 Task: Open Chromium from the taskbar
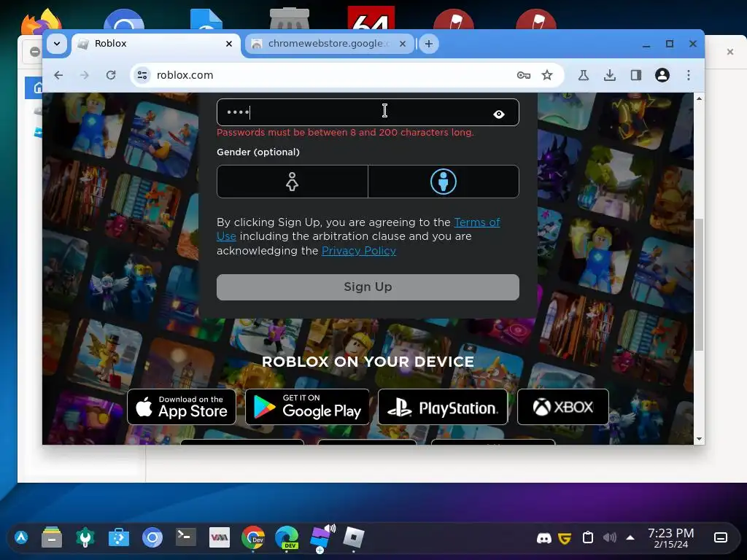point(152,537)
